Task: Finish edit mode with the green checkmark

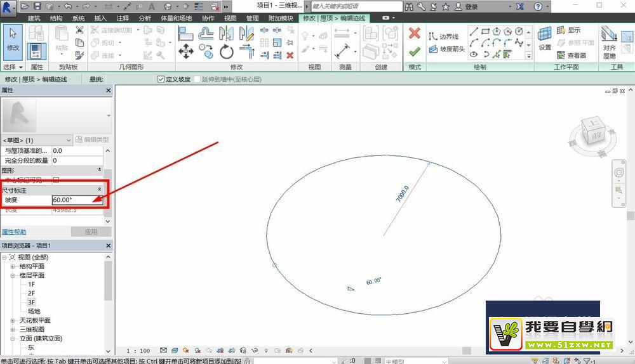Action: tap(414, 52)
